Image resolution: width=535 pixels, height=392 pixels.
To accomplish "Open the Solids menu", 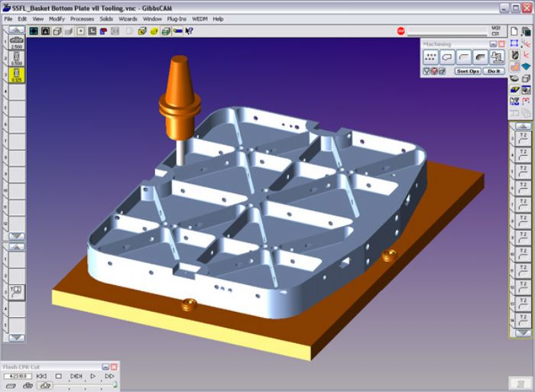I will click(x=106, y=19).
